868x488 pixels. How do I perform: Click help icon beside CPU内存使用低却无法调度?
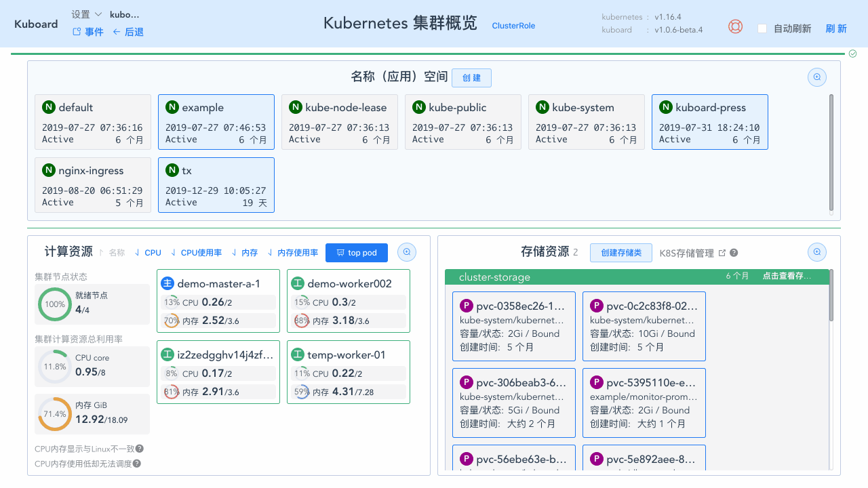tap(137, 464)
